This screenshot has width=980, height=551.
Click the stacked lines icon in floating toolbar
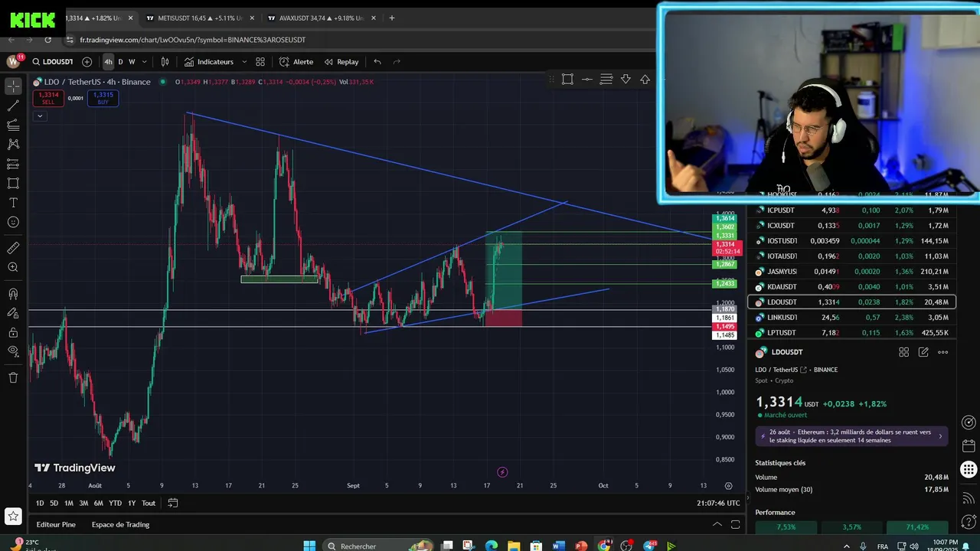[606, 79]
